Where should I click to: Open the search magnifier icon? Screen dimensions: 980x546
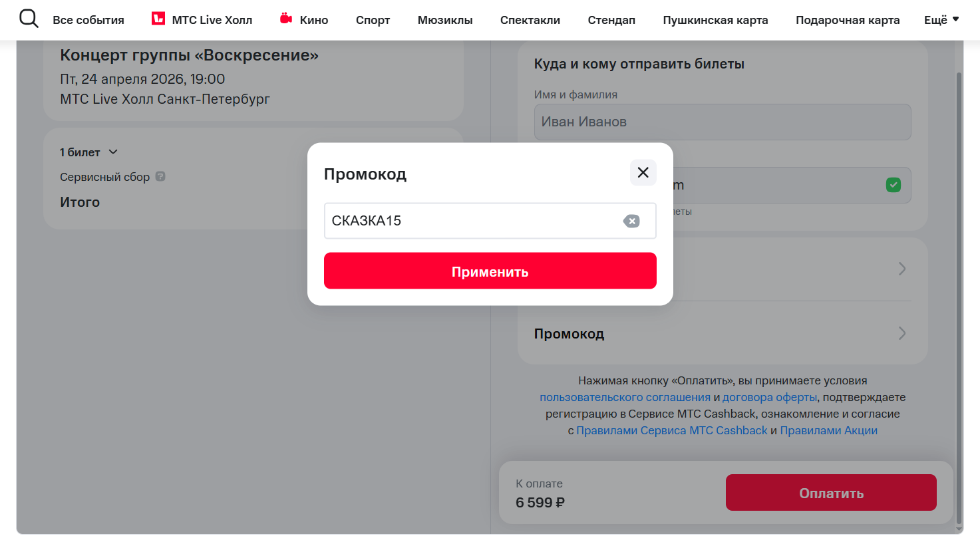point(29,19)
